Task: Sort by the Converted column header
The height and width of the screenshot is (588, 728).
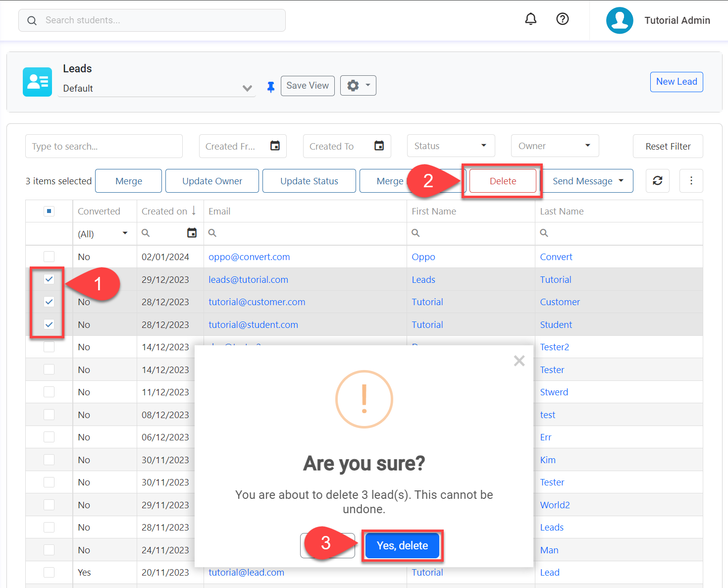Action: tap(99, 211)
